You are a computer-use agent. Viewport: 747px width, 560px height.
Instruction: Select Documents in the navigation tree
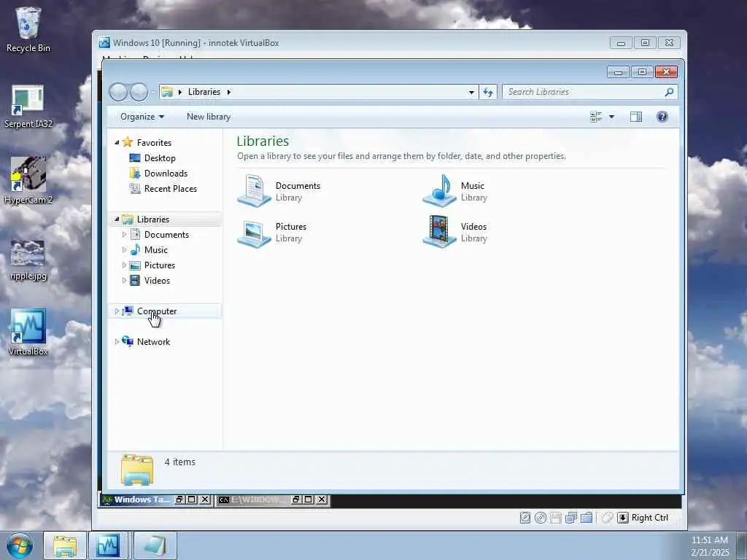pyautogui.click(x=166, y=234)
